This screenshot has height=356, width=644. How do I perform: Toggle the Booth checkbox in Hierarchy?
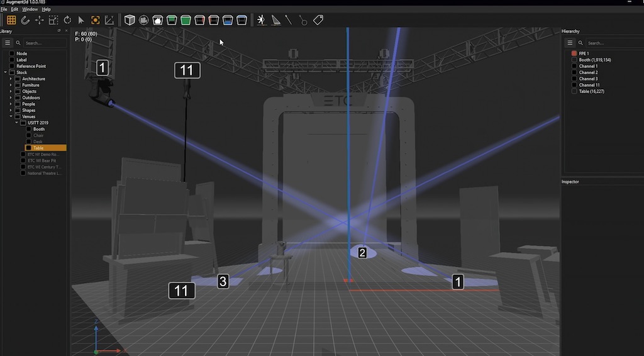(x=574, y=60)
